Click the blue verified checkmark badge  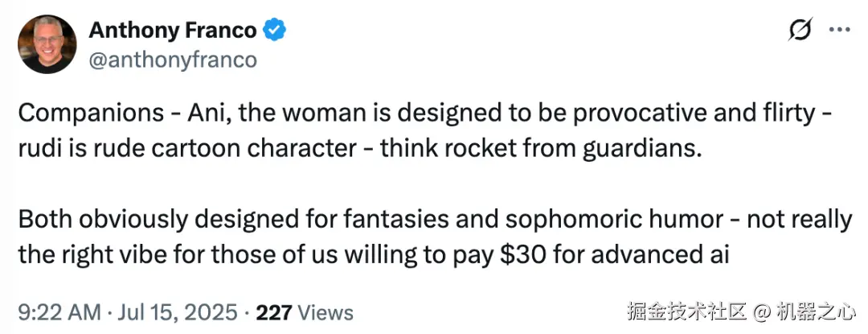point(276,31)
